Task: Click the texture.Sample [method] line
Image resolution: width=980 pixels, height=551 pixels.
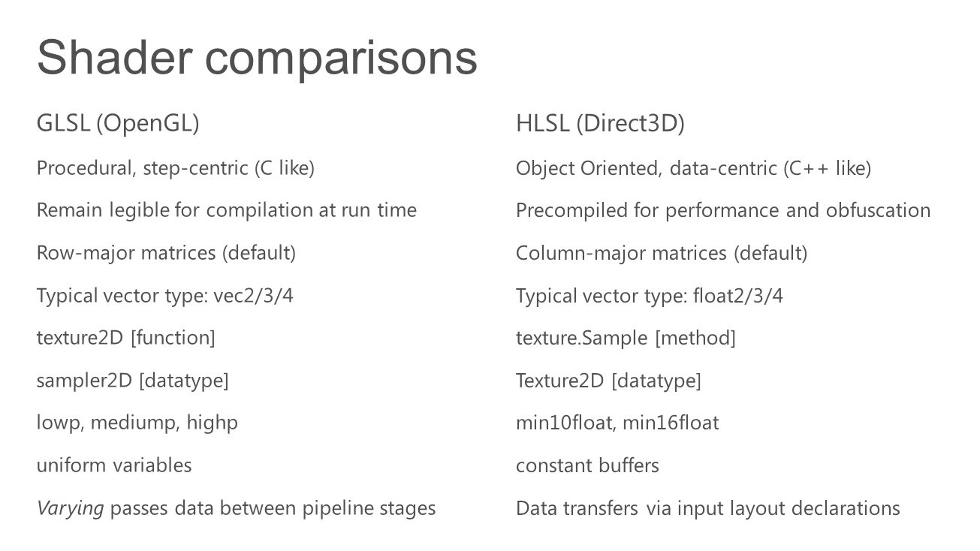Action: [626, 338]
